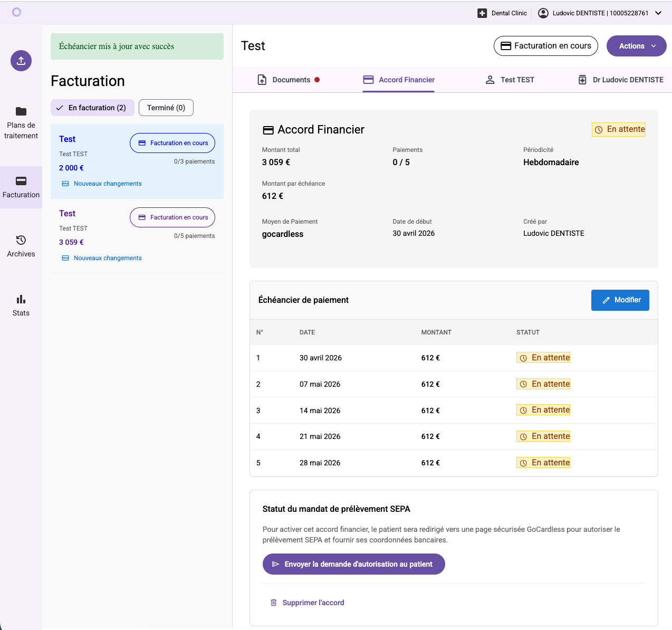
Task: Click Facturation en cours header status button
Action: 545,46
